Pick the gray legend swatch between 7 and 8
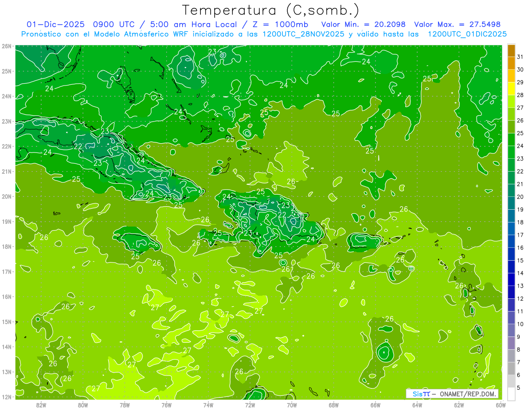Screen dimensions: 532x411 511,356
